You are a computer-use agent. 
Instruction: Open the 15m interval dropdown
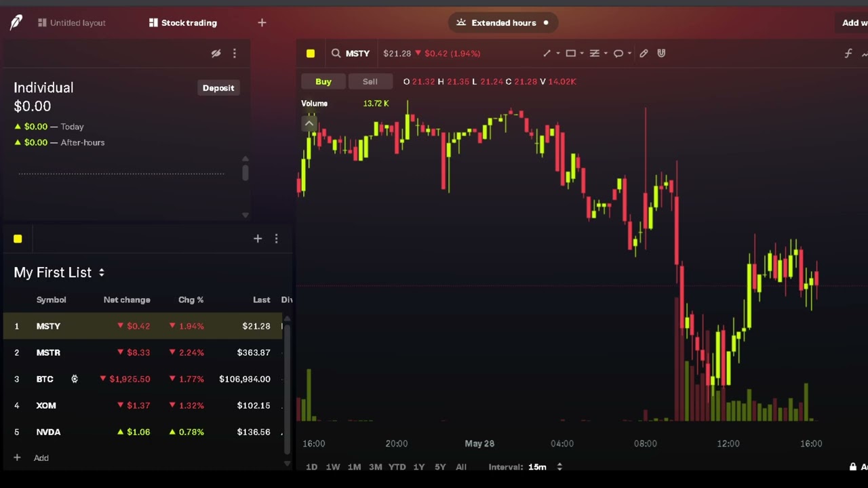pyautogui.click(x=537, y=467)
